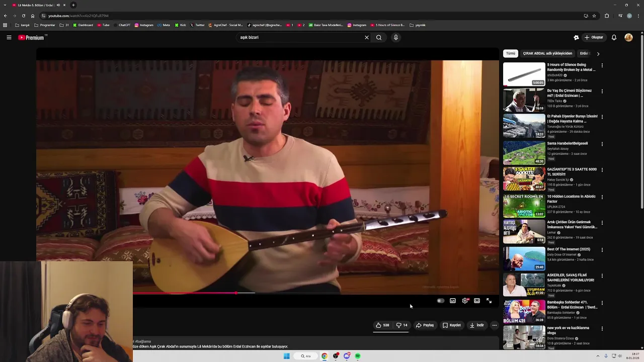Open 'Santa Harabeleri Belgeseli' video title
This screenshot has width=644, height=362.
pyautogui.click(x=568, y=143)
